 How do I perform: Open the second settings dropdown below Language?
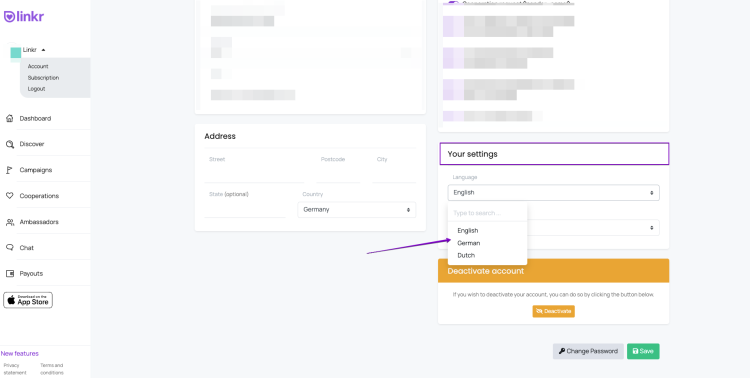593,228
